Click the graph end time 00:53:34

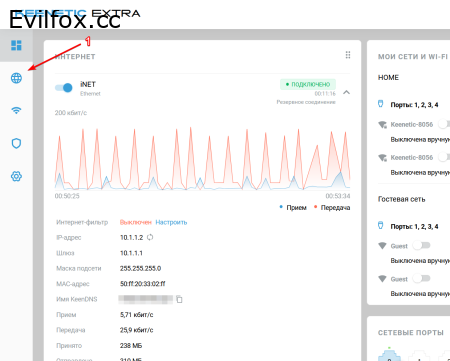(x=338, y=196)
